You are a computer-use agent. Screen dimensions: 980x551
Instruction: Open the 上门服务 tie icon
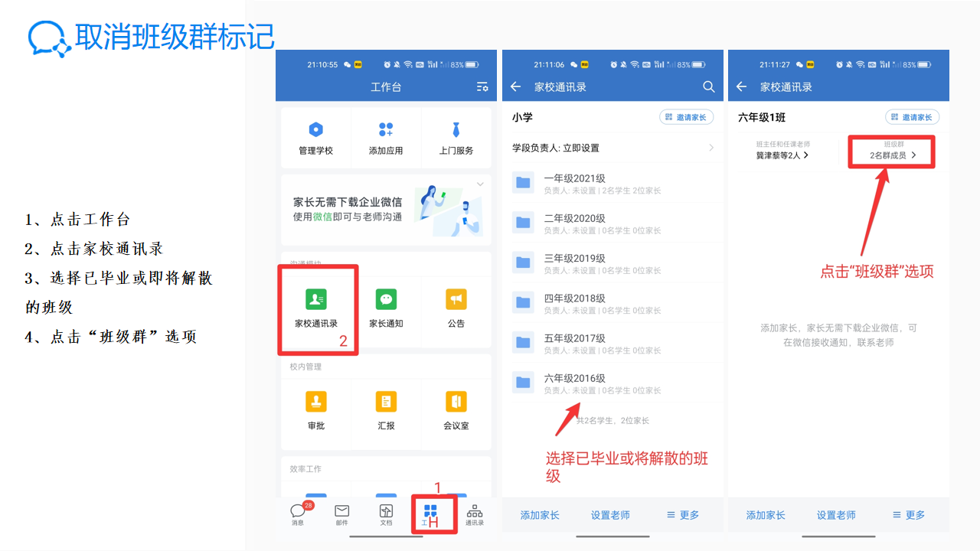point(456,130)
